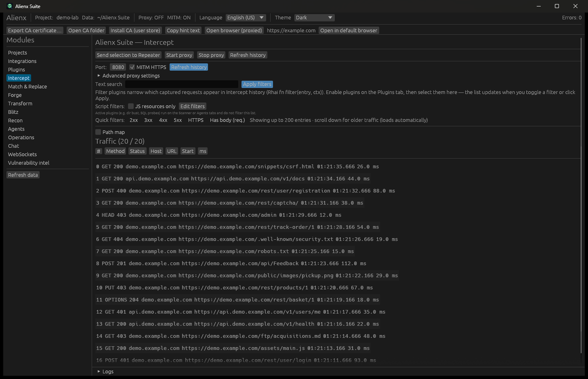Select traffic row 0 csrf.html
This screenshot has width=588, height=379.
[x=238, y=166]
